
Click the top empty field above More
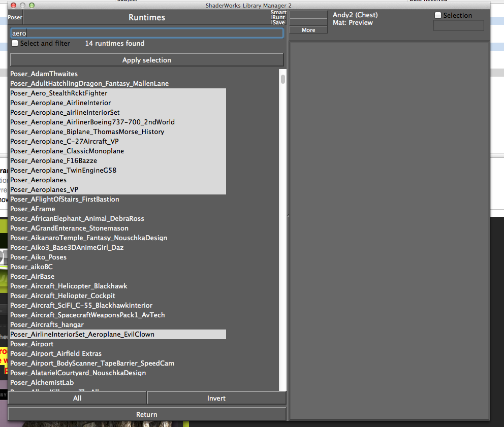click(308, 14)
